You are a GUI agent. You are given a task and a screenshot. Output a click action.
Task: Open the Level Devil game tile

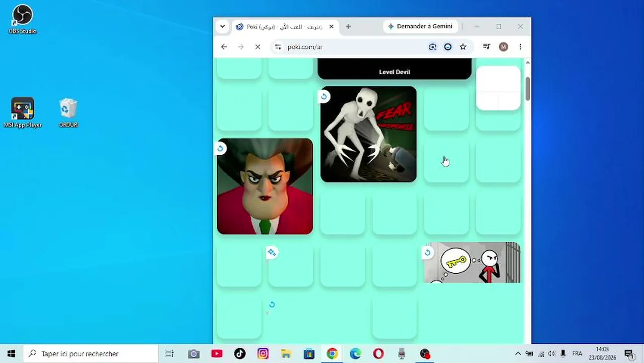coord(395,69)
